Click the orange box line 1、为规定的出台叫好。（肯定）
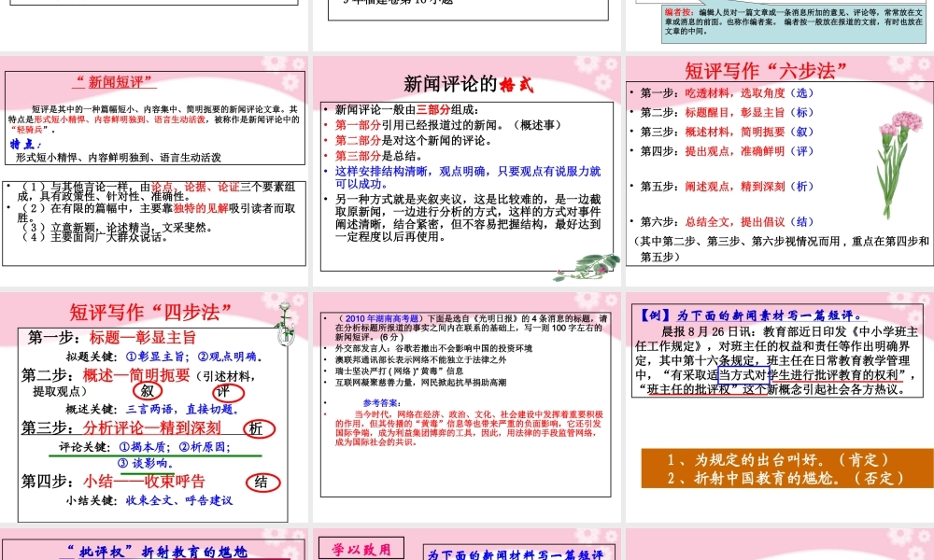The image size is (934, 560). tap(779, 460)
